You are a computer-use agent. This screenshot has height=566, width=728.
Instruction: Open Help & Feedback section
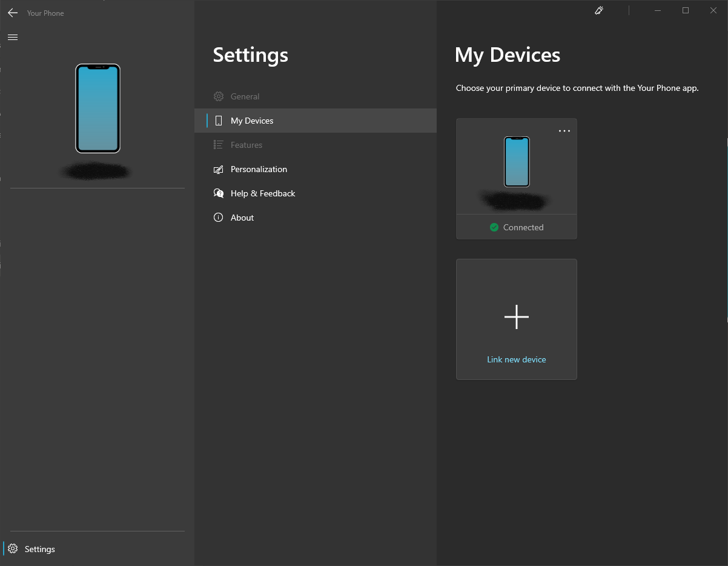click(x=316, y=193)
